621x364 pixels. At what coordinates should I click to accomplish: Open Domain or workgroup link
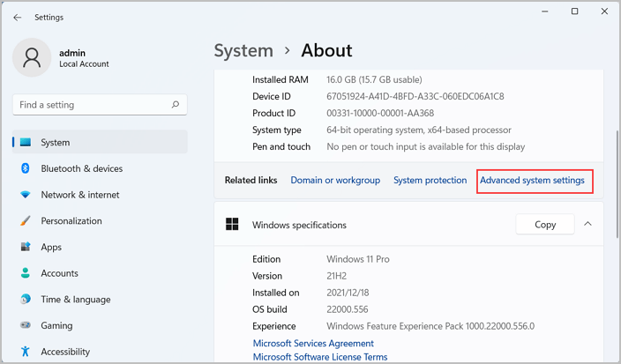pos(335,181)
